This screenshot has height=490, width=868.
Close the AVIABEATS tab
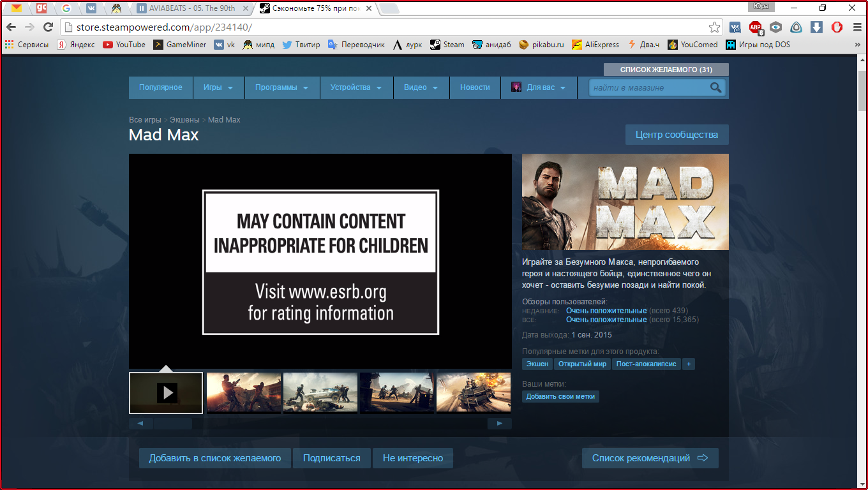(245, 8)
